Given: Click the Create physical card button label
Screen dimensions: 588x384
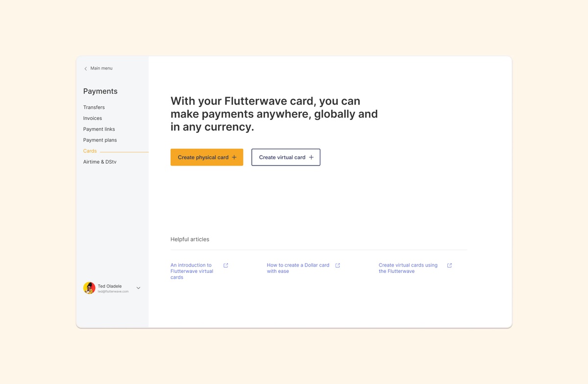Looking at the screenshot, I should (203, 157).
